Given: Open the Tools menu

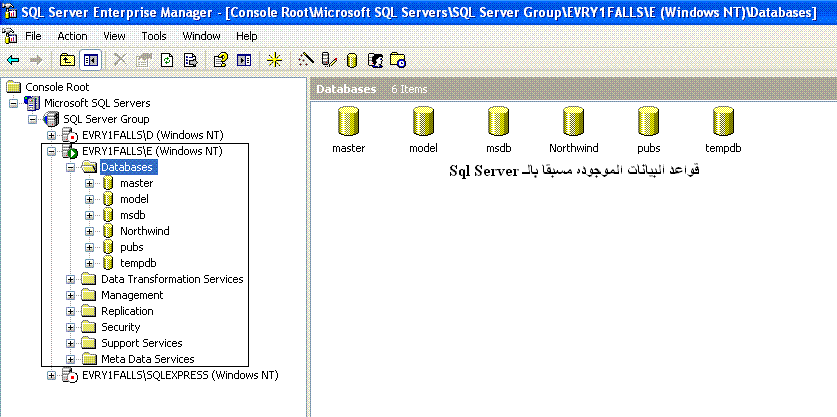Looking at the screenshot, I should coord(154,36).
